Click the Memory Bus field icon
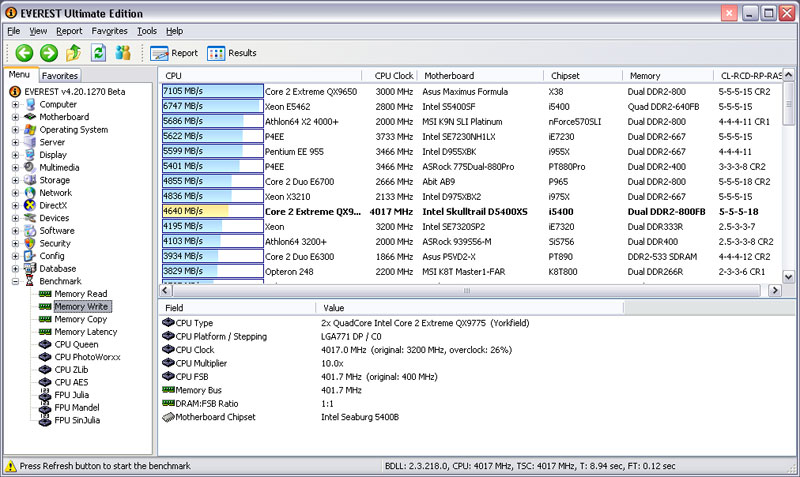The width and height of the screenshot is (800, 477). (x=168, y=390)
